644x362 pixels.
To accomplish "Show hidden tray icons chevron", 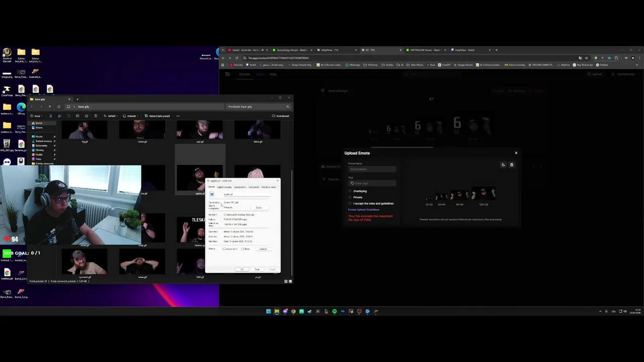I will click(x=600, y=311).
